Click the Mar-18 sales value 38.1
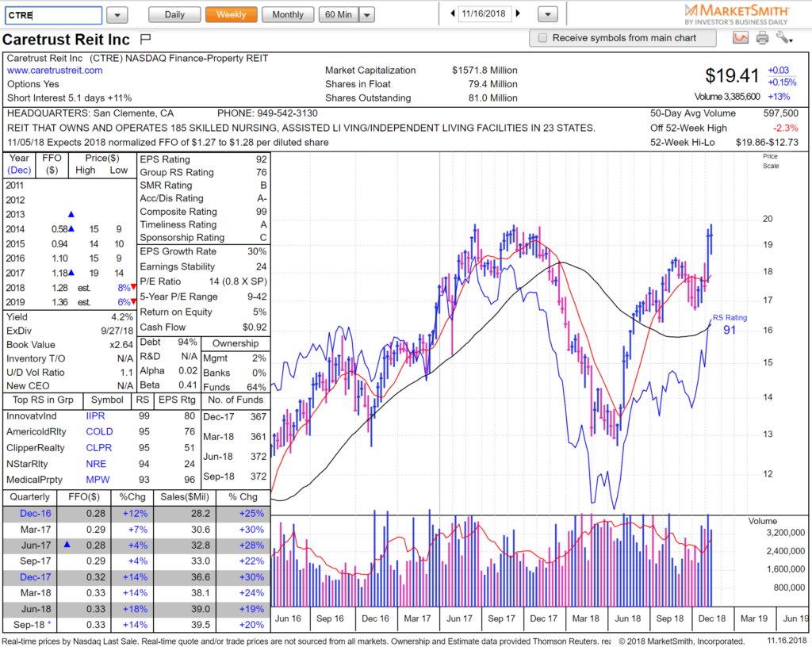 [201, 593]
